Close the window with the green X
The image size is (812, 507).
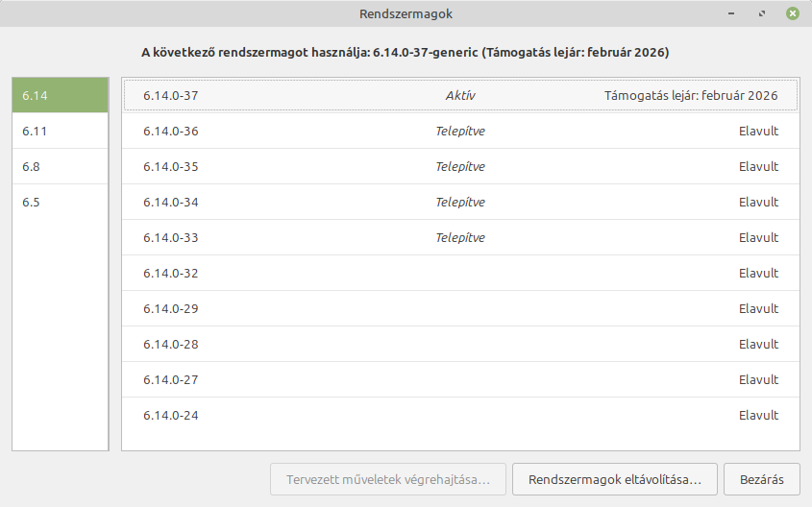pos(791,13)
